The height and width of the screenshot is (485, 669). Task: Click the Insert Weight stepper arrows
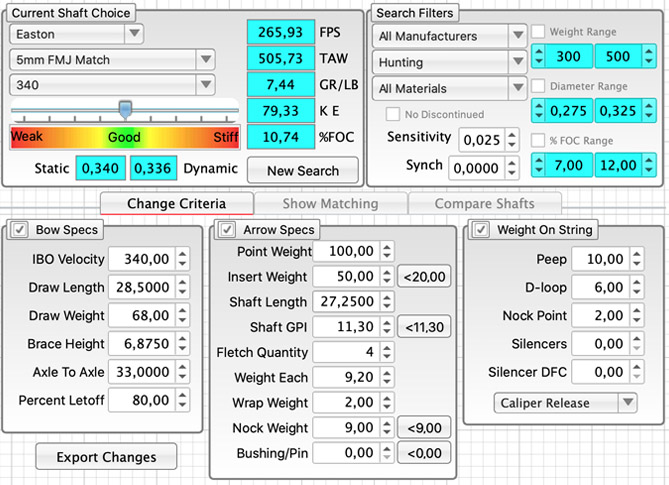387,276
